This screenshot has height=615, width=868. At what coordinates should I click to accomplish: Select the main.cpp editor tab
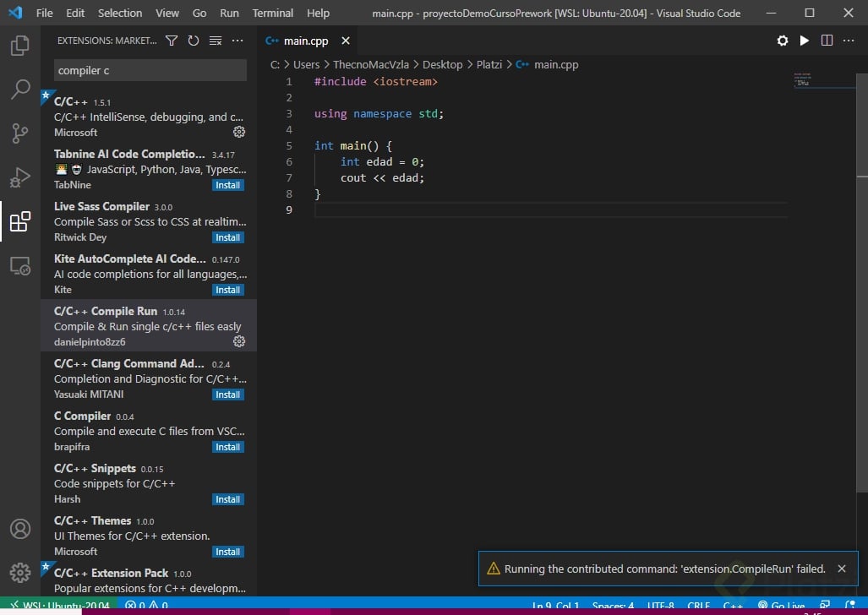point(305,41)
